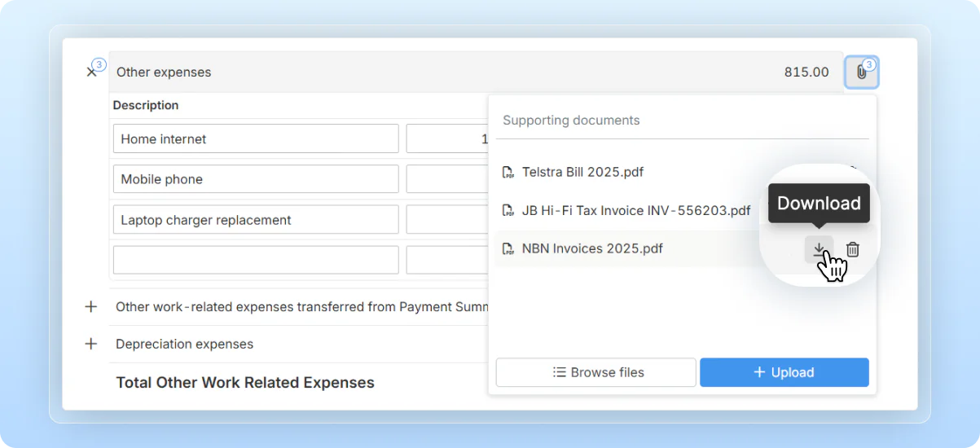Click PDF icon beside Telstra Bill 2025.pdf
Image resolution: width=980 pixels, height=448 pixels.
pos(508,172)
